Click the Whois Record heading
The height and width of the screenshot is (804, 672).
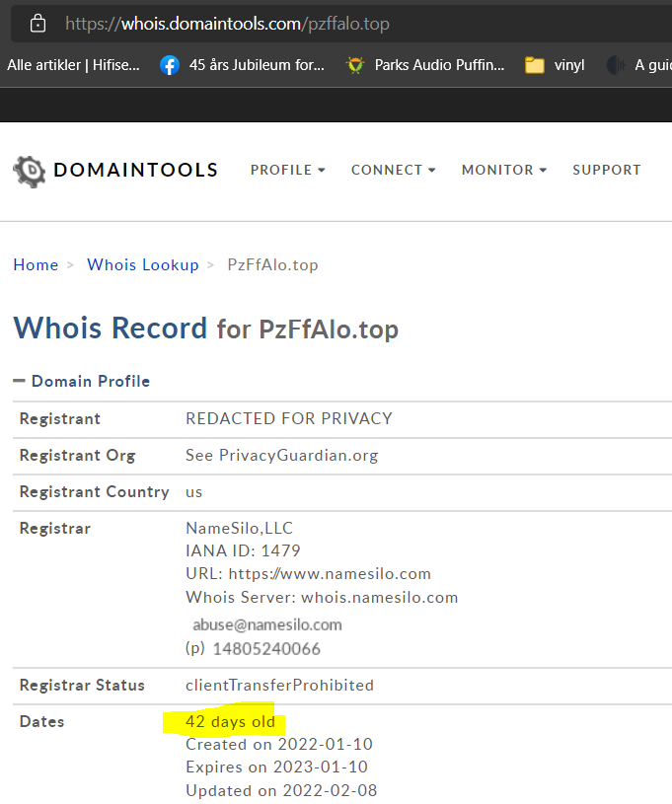111,328
